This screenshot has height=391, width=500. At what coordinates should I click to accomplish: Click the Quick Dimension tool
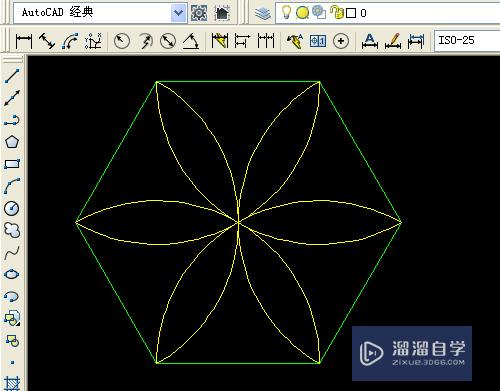click(x=220, y=41)
